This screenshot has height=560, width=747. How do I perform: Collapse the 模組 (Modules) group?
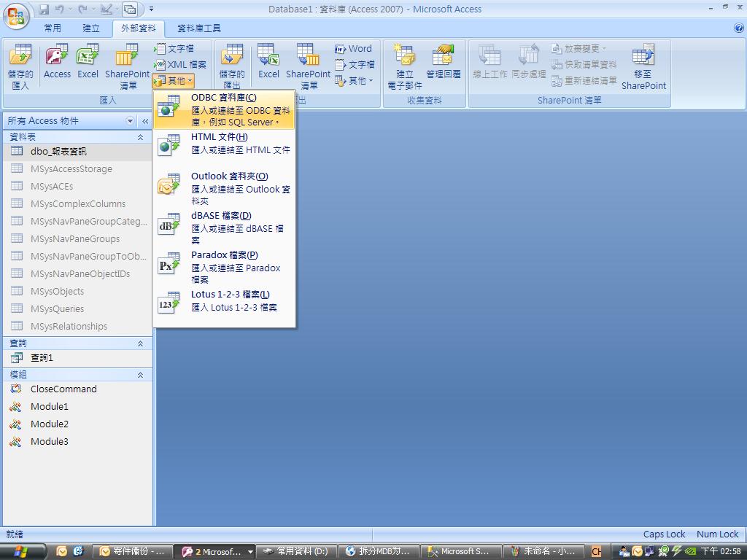click(x=140, y=375)
